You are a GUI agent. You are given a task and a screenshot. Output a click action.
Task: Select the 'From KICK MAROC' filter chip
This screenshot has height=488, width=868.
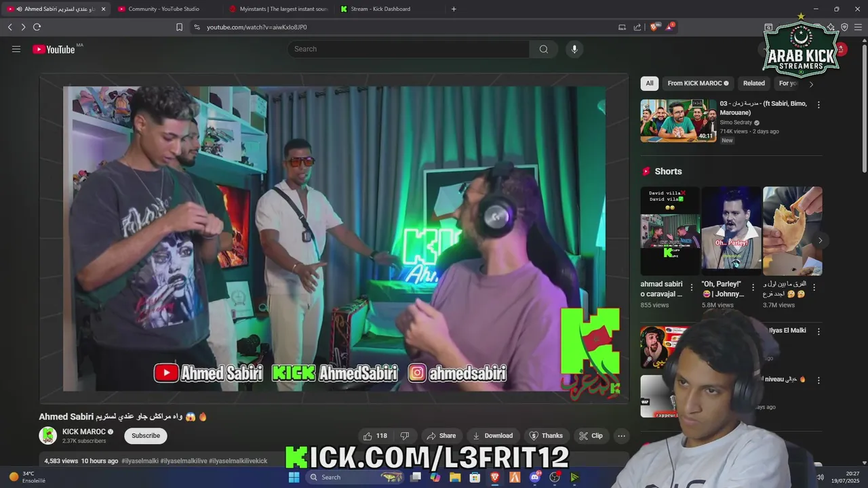click(x=698, y=83)
